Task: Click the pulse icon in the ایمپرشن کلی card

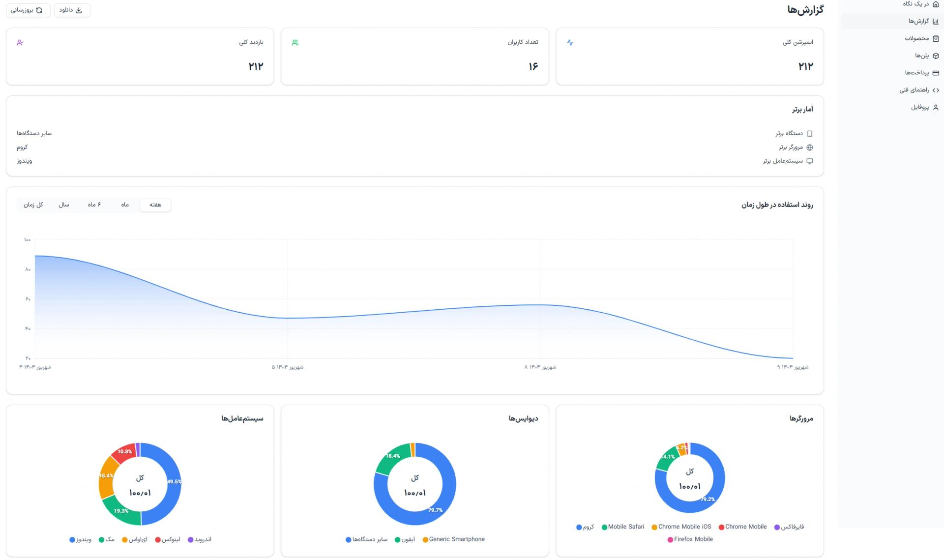Action: [570, 43]
